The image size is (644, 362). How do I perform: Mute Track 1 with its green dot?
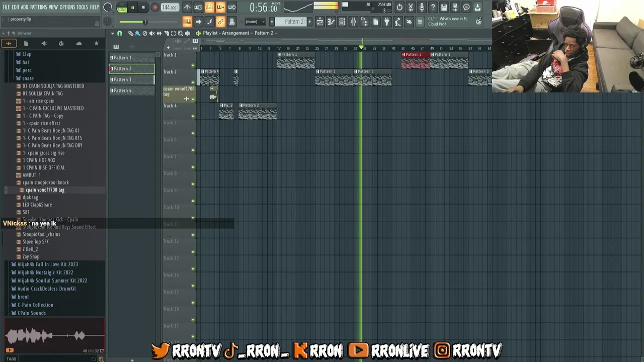point(193,65)
